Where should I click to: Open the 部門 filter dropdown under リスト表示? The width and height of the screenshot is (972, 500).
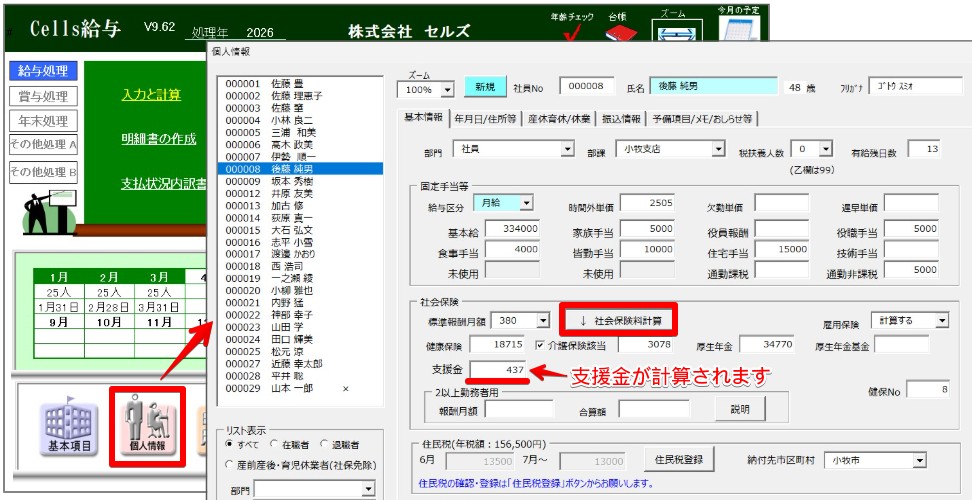(x=369, y=490)
